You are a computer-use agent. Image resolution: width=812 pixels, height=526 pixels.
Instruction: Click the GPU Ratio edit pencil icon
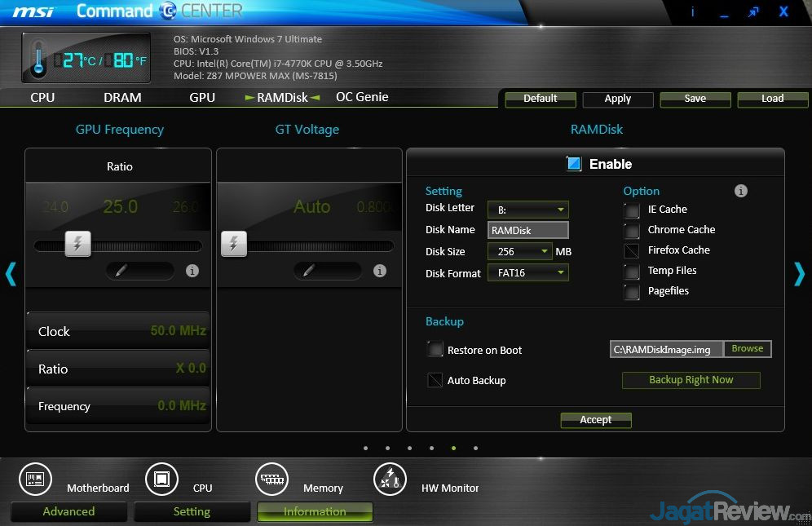click(x=121, y=271)
